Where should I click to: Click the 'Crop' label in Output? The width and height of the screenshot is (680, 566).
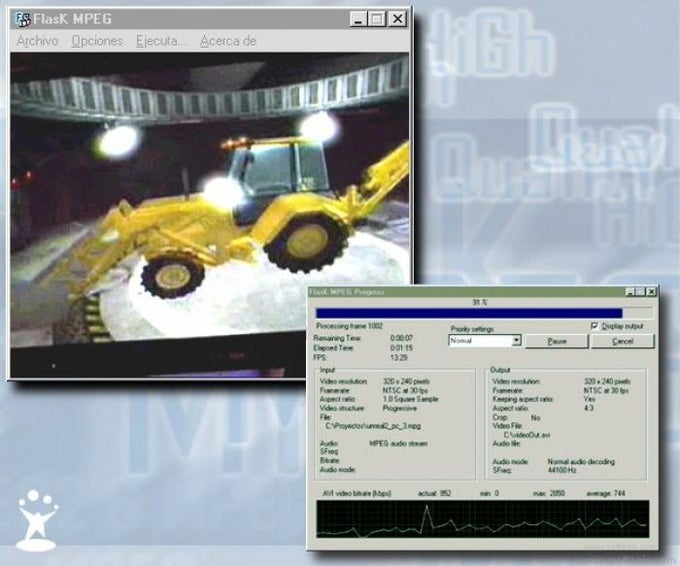pyautogui.click(x=500, y=417)
